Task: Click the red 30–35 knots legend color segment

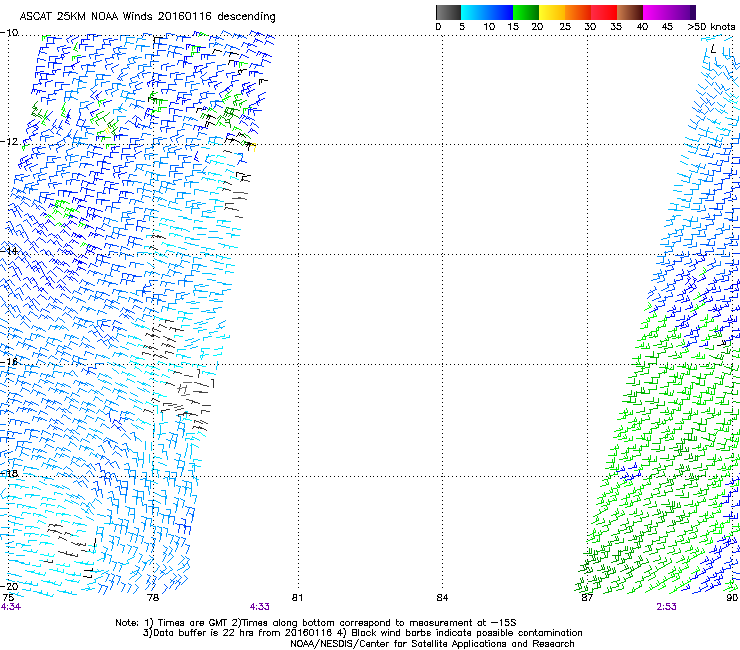Action: coord(604,12)
